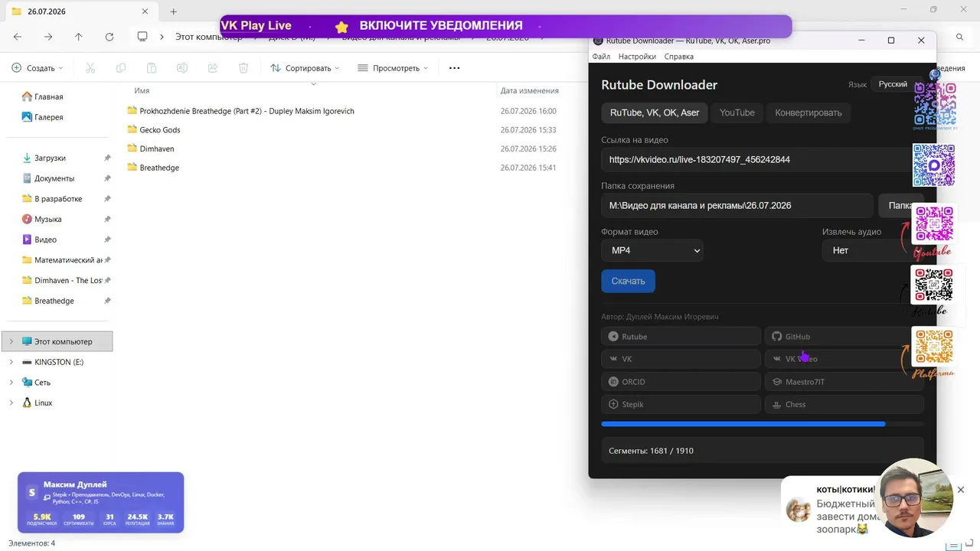Click the Максим Дуплей Stepik profile card
This screenshot has width=980, height=551.
[100, 502]
